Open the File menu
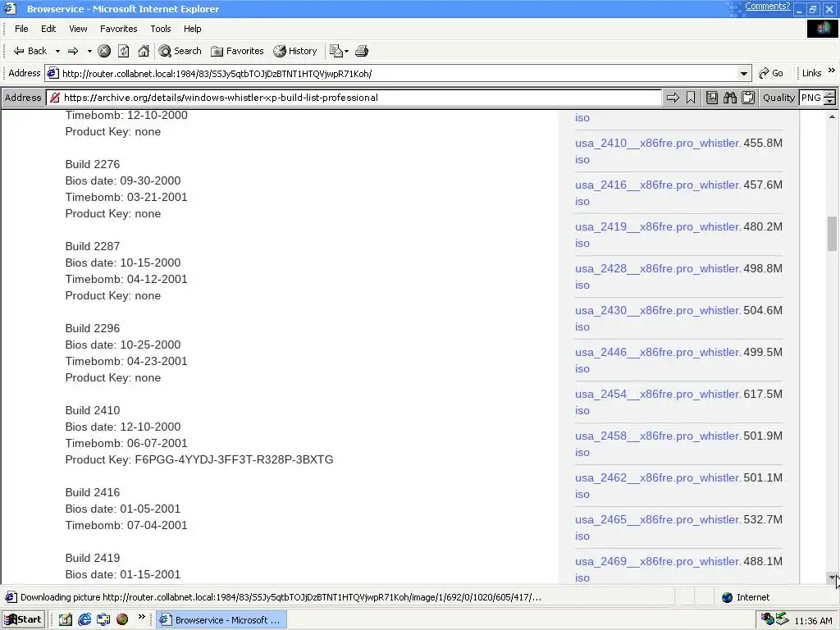Image resolution: width=840 pixels, height=630 pixels. point(21,29)
